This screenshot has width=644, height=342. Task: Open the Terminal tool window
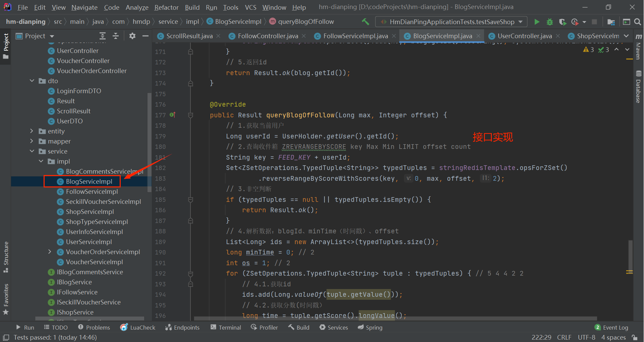pos(226,327)
